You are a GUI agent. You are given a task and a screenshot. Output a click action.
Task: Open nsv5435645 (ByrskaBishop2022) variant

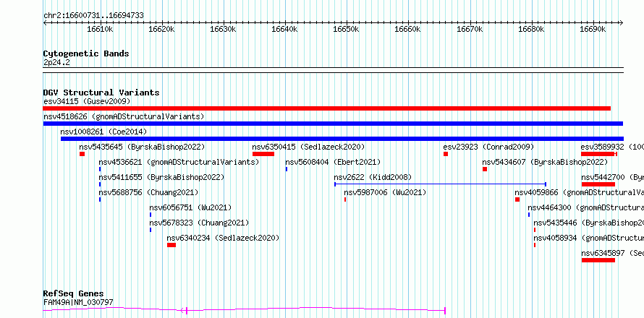pyautogui.click(x=142, y=147)
